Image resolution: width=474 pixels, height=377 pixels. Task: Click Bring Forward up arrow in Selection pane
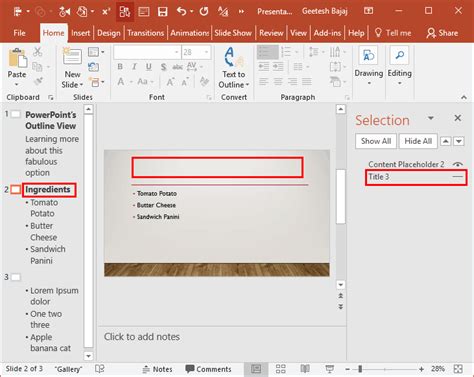pyautogui.click(x=446, y=141)
